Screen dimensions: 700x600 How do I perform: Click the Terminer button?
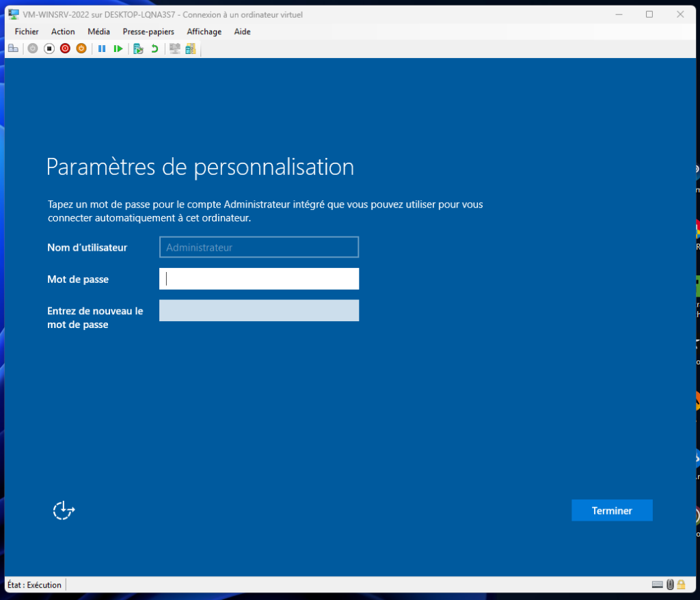click(612, 510)
